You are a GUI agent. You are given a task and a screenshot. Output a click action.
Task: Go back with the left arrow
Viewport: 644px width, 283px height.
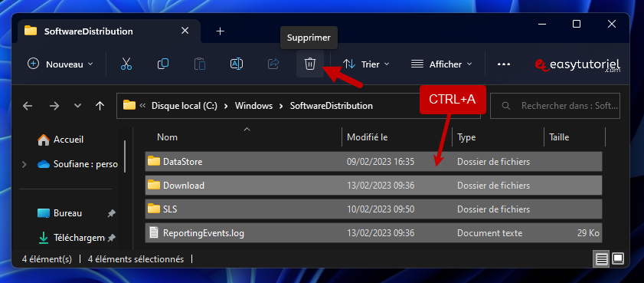[28, 106]
